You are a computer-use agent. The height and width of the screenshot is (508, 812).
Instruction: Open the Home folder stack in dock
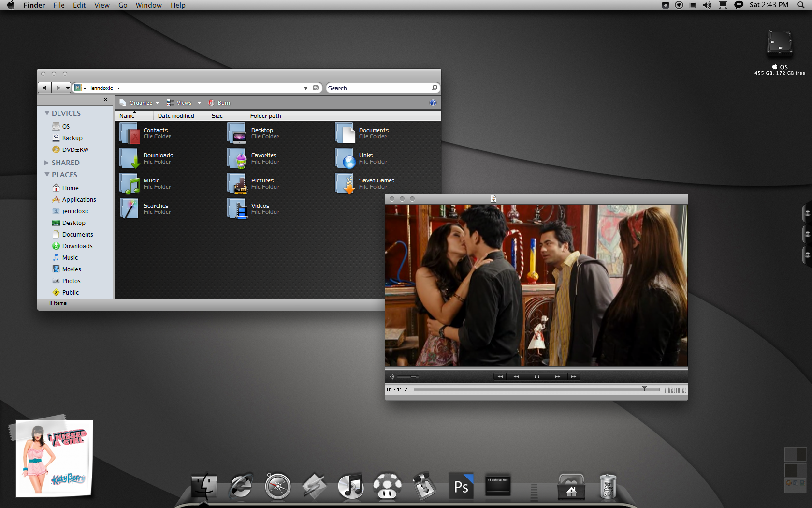[x=571, y=487]
